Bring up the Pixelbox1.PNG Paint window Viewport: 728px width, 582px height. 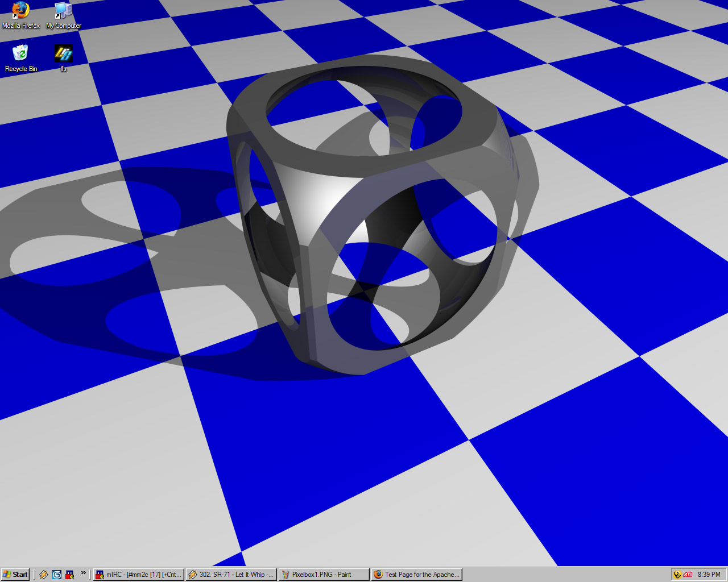click(x=324, y=575)
